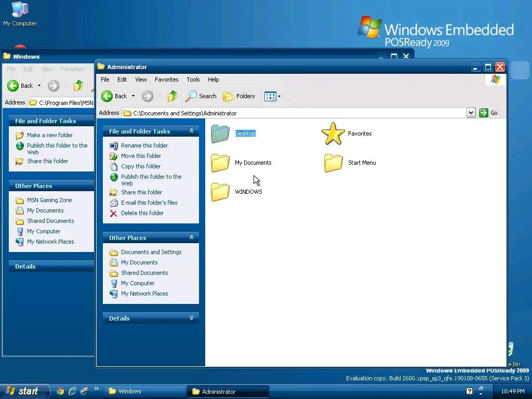The height and width of the screenshot is (399, 532).
Task: Open My Computer in Administrator Other Places
Action: pos(137,283)
